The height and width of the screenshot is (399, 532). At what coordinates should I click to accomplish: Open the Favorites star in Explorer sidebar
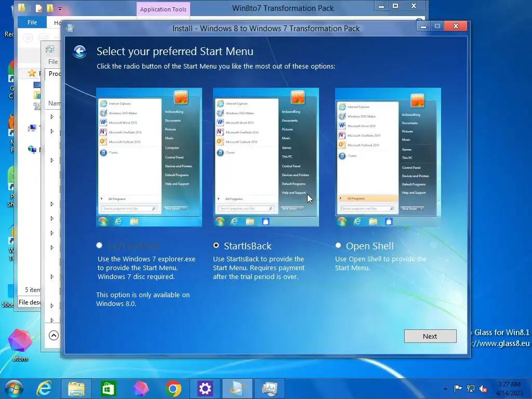[x=32, y=73]
